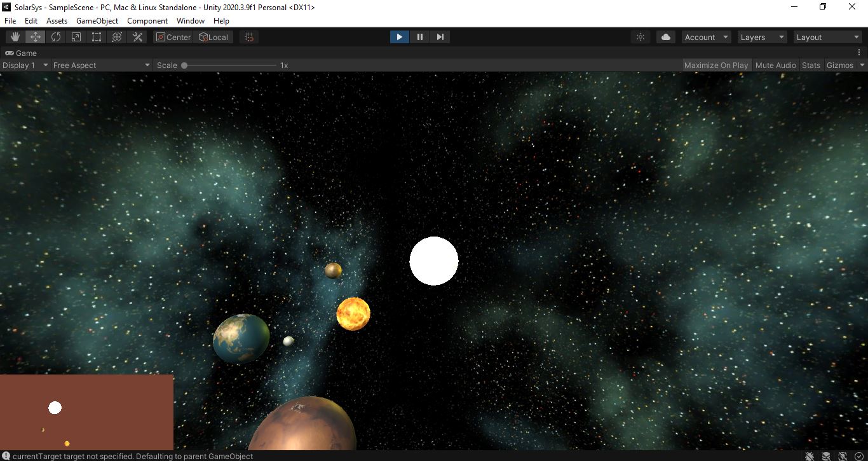The image size is (868, 461).
Task: Select the Rect tool
Action: coord(97,37)
